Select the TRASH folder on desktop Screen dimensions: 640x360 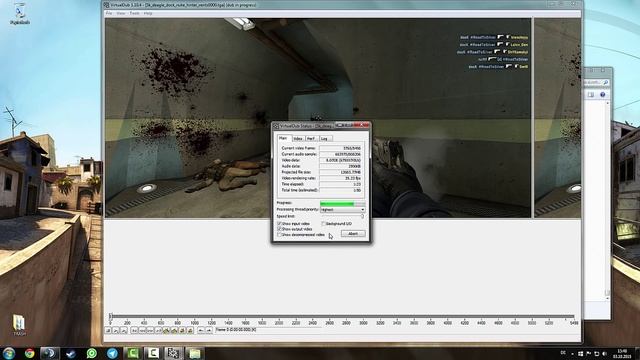[19, 325]
